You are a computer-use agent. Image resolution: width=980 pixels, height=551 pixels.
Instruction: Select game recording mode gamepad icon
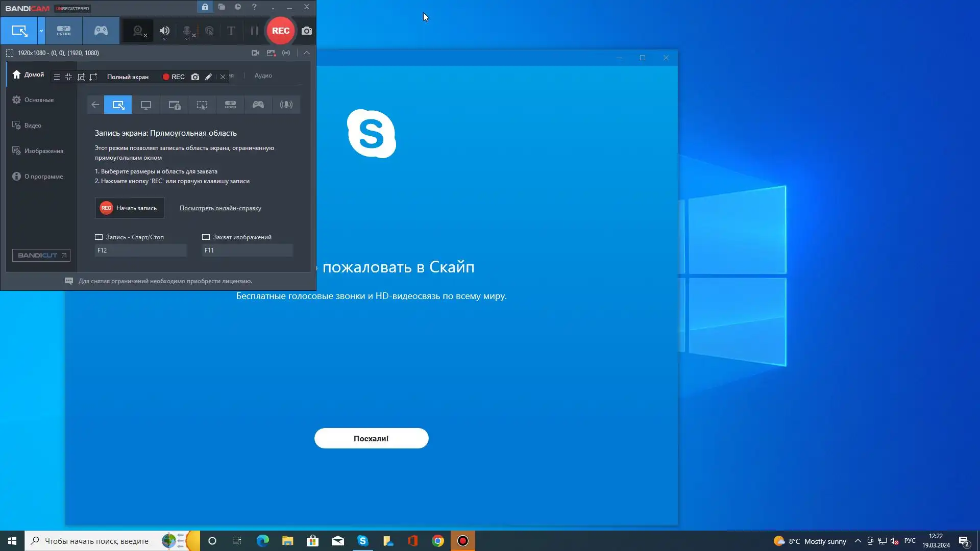coord(101,31)
